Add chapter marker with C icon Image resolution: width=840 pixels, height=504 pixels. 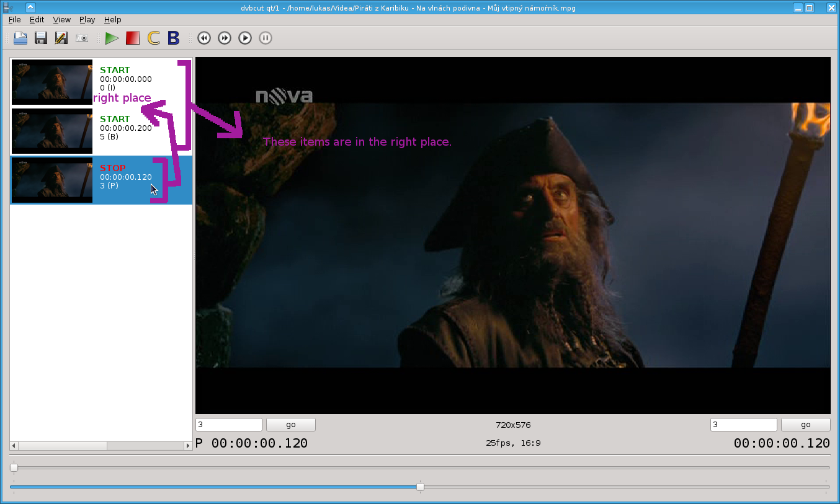pyautogui.click(x=153, y=38)
